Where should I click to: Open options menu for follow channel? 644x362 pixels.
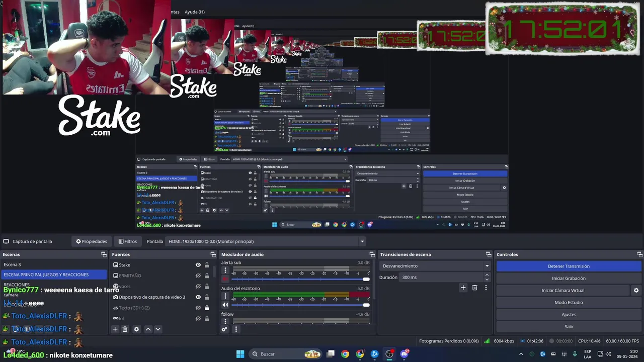point(225,321)
